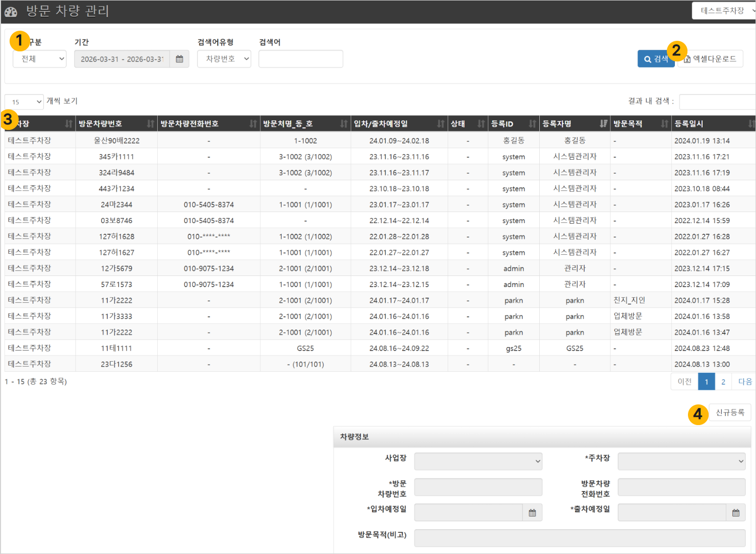Click the 이전 pagination button

pyautogui.click(x=684, y=382)
